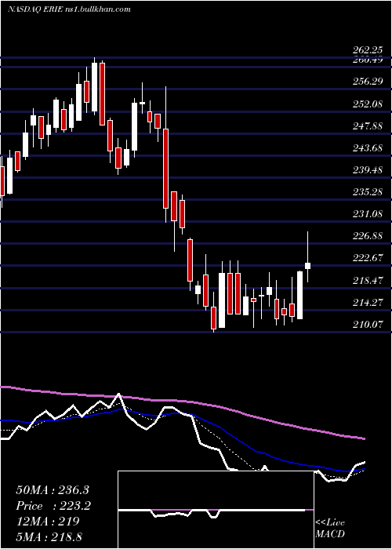Select the 239.48 price axis label

click(368, 170)
